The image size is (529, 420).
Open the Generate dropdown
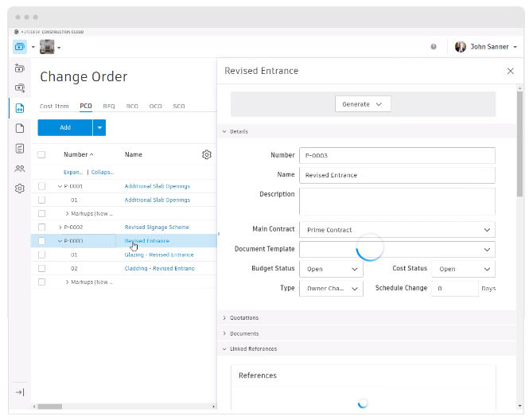click(x=363, y=104)
